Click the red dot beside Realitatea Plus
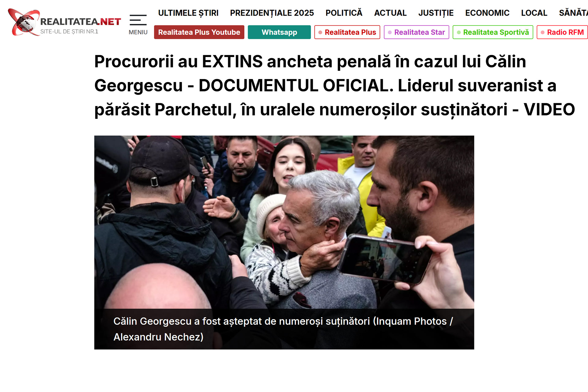 [320, 32]
